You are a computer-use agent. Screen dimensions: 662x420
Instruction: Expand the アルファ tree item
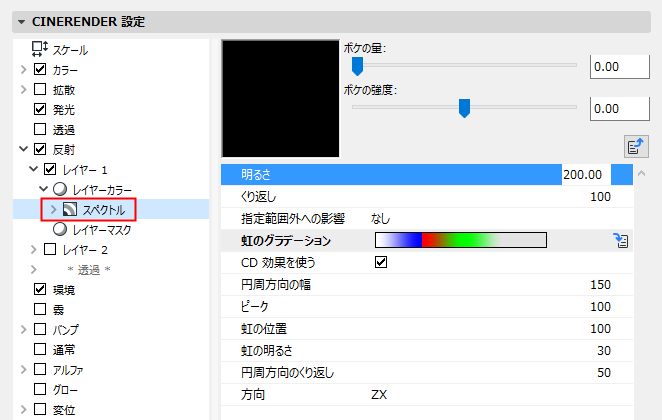(24, 369)
